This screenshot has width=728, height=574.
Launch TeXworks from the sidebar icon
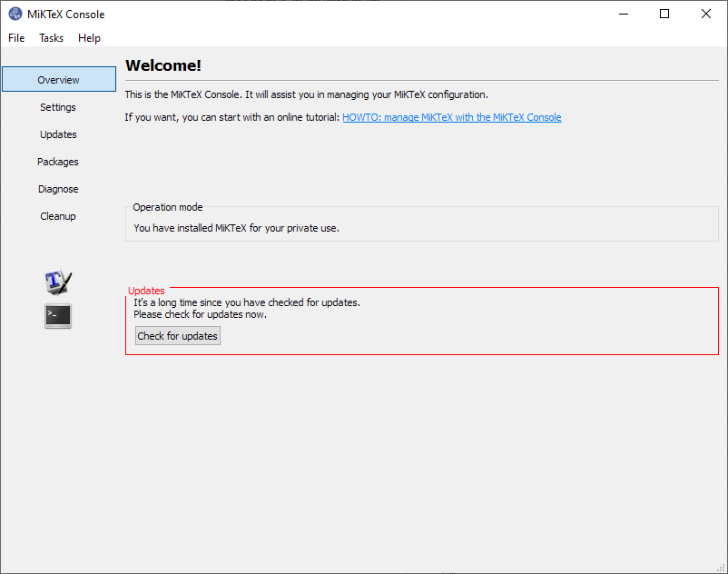[58, 282]
